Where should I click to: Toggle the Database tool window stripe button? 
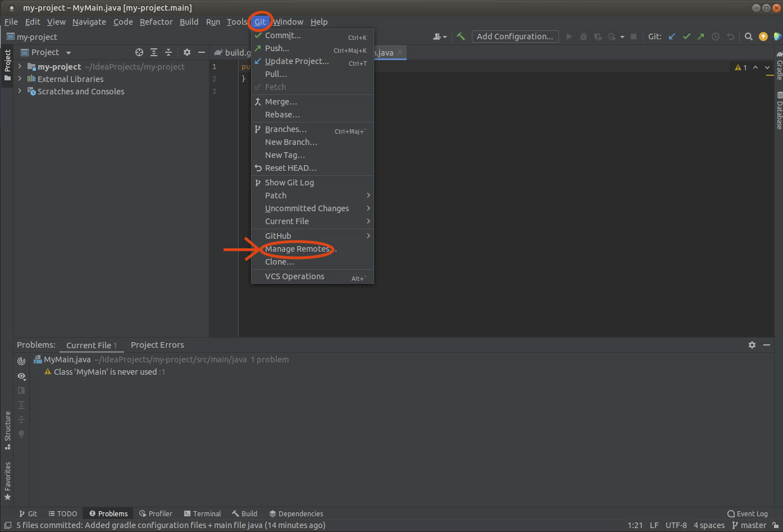tap(779, 110)
